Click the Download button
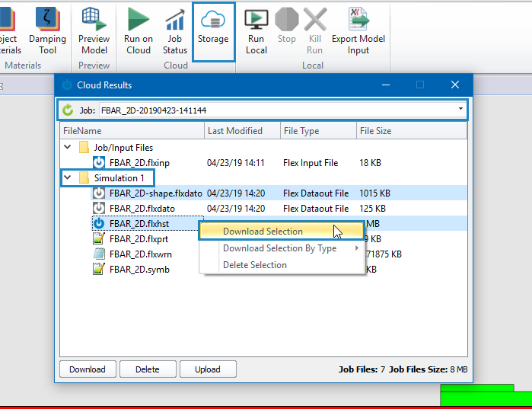 coord(88,369)
